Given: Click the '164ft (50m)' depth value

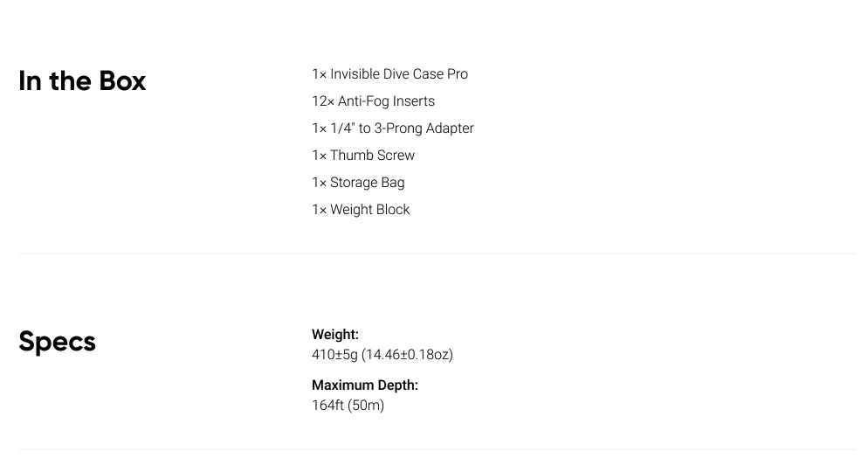Looking at the screenshot, I should (348, 406).
